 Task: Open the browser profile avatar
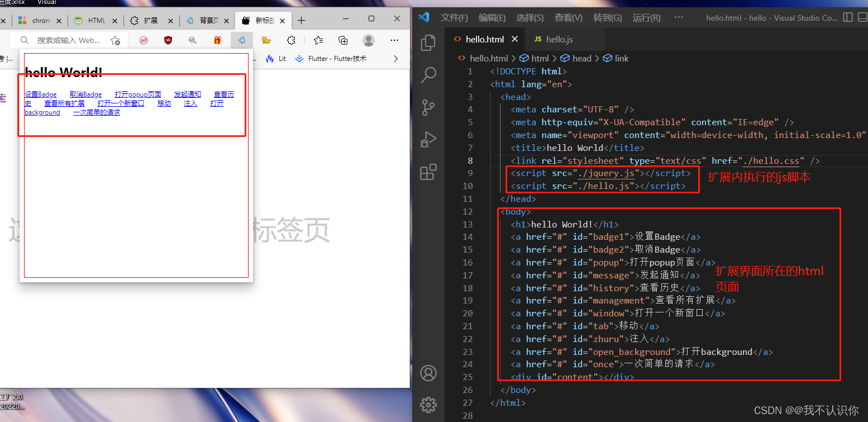tap(369, 40)
